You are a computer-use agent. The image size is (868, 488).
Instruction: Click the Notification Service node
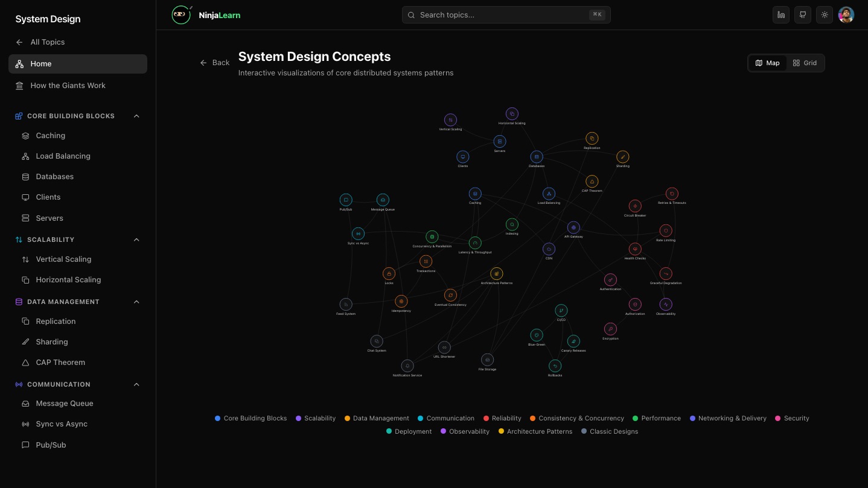pos(407,366)
